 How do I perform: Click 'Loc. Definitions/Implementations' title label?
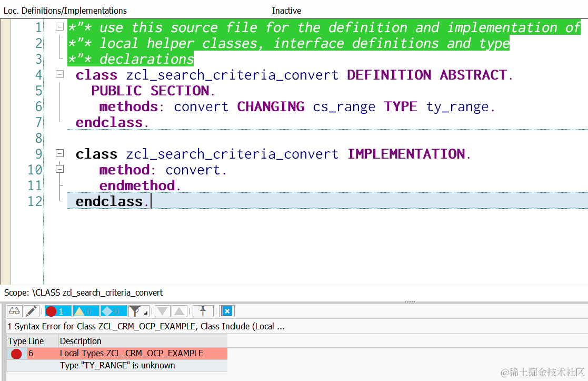pos(65,11)
